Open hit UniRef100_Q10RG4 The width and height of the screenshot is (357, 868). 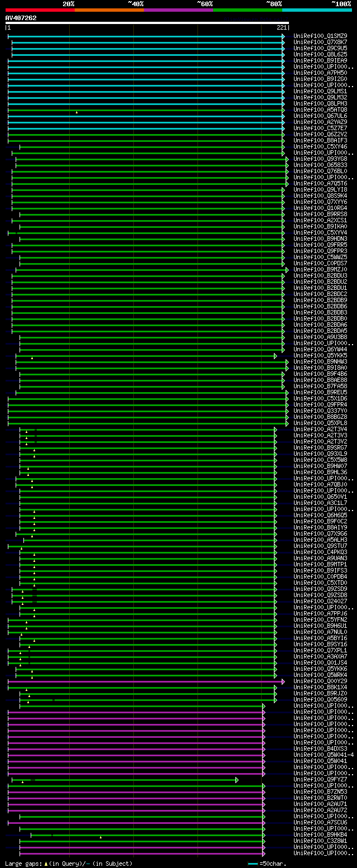tap(321, 208)
